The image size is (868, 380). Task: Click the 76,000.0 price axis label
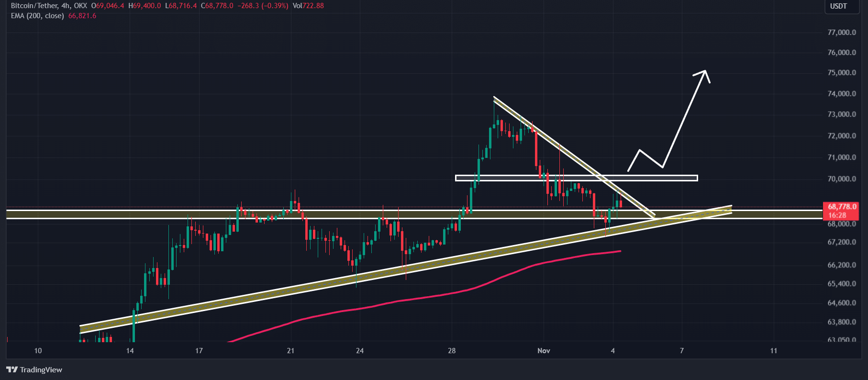[842, 53]
